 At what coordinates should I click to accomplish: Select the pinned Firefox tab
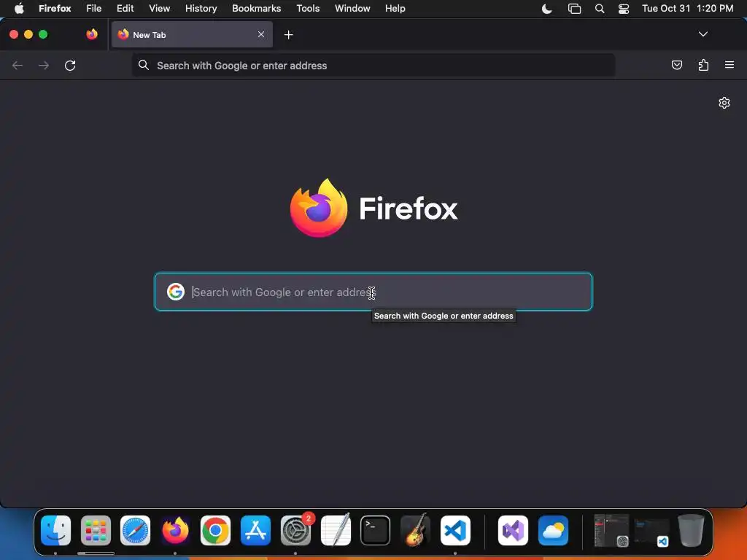pos(92,34)
